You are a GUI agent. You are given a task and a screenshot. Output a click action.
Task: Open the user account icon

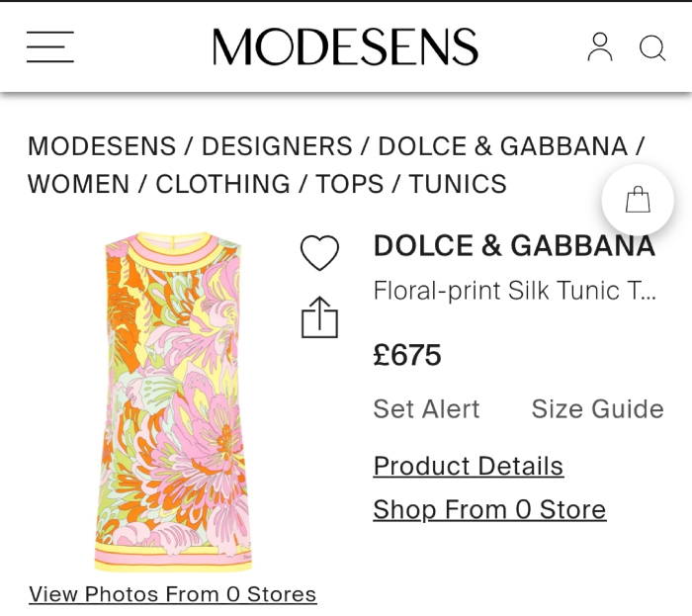click(600, 46)
